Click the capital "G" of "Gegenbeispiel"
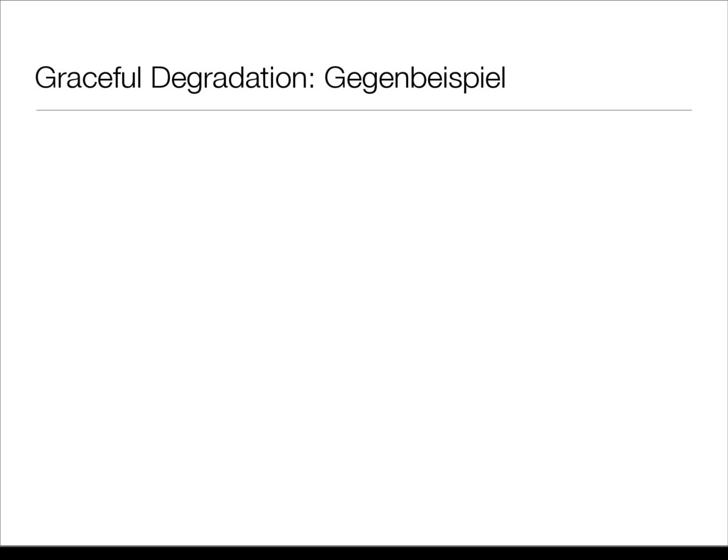Viewport: 728px width, 560px height. [333, 80]
